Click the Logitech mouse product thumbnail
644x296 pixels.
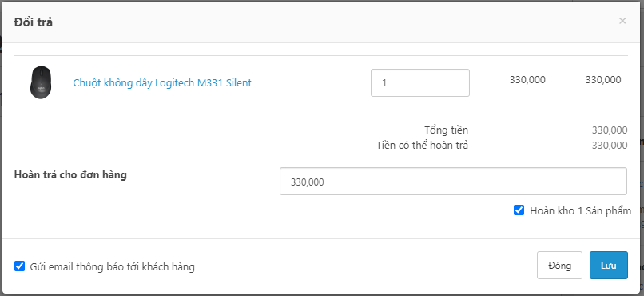click(41, 82)
